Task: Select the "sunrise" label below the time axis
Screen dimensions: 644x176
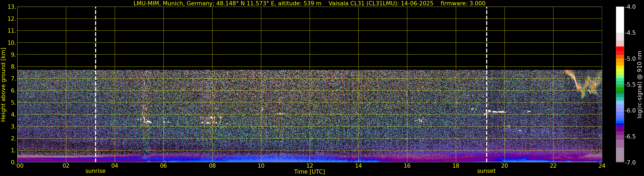Action: click(x=95, y=171)
